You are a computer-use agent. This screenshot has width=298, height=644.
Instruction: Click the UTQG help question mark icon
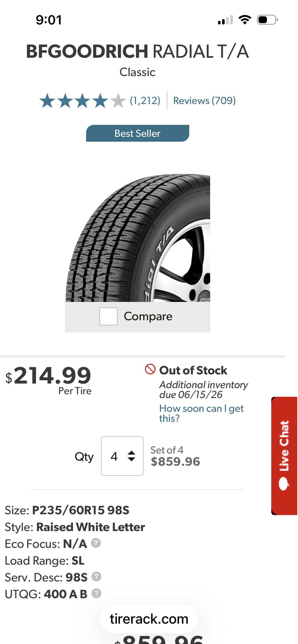click(96, 593)
